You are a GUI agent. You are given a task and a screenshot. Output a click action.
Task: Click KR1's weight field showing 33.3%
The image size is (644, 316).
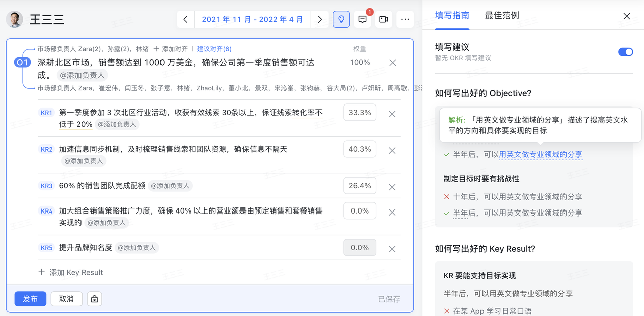click(359, 112)
